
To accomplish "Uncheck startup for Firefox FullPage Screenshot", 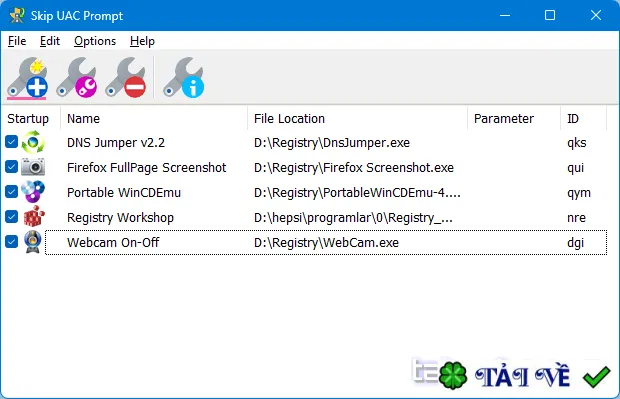I will click(x=11, y=166).
